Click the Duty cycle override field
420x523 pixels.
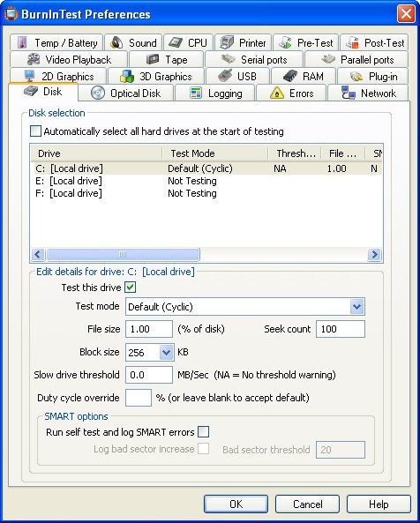139,398
